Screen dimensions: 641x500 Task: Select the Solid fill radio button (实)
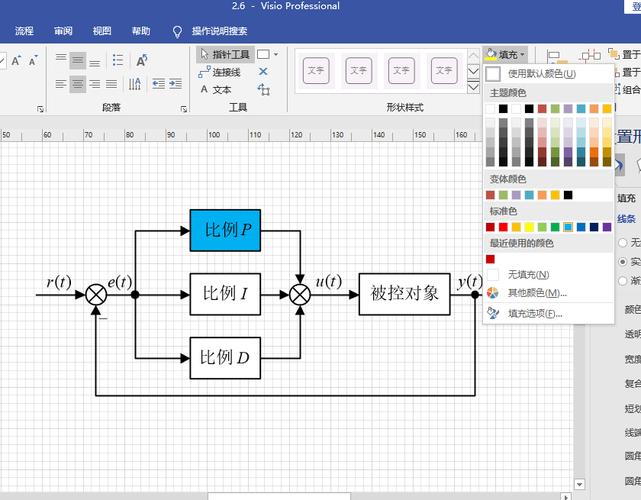pyautogui.click(x=623, y=261)
